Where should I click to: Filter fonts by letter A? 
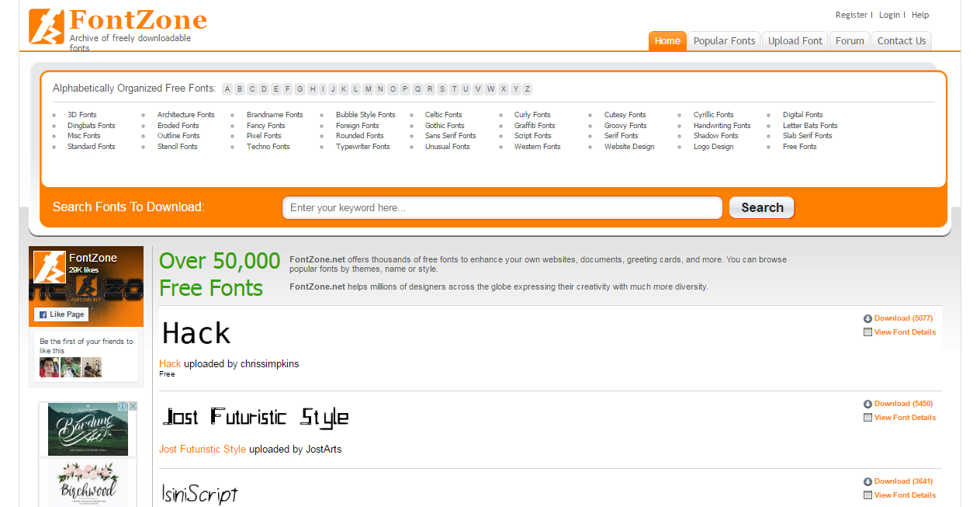tap(227, 89)
